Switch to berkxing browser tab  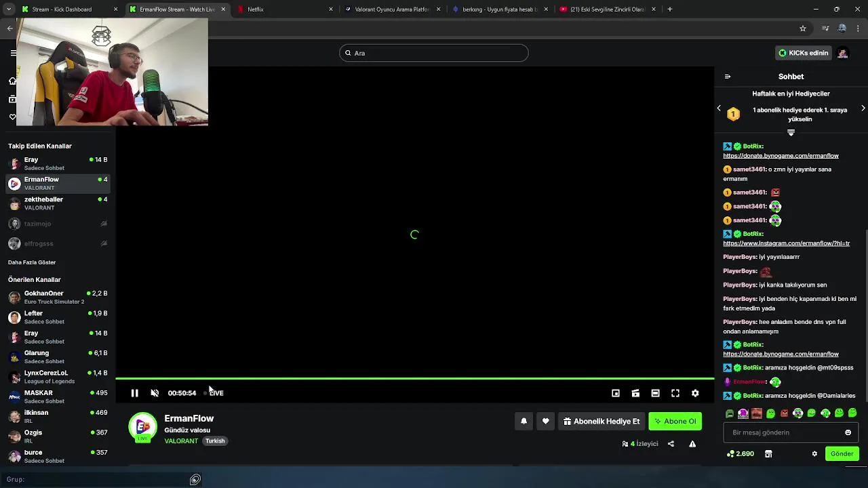tap(500, 9)
